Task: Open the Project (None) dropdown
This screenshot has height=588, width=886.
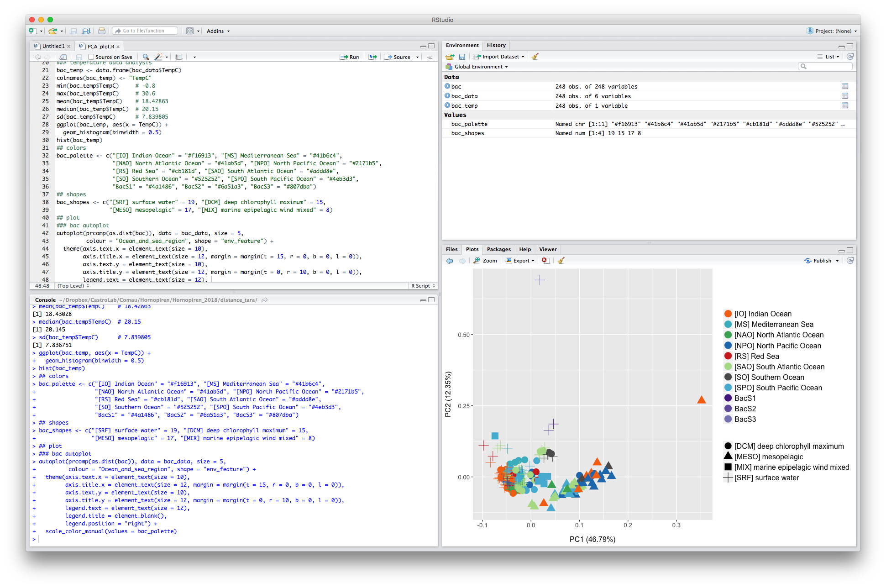Action: (x=832, y=31)
